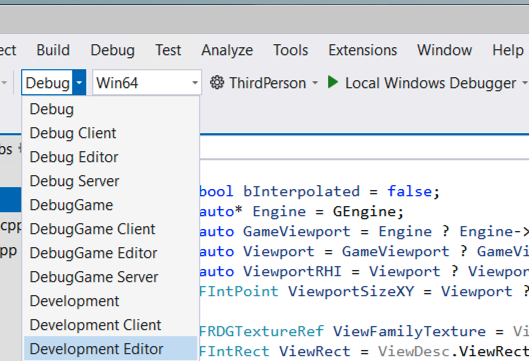Open the Extensions menu
Image resolution: width=529 pixels, height=361 pixels.
[363, 50]
